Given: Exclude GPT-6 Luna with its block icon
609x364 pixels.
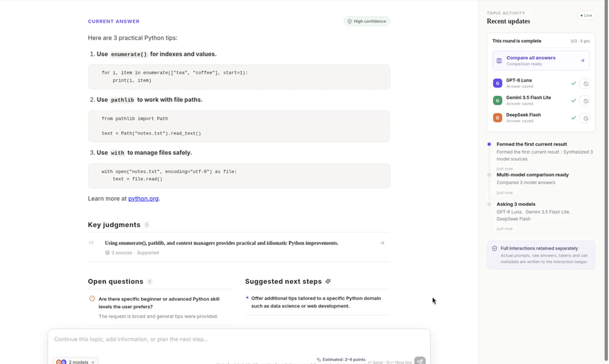Looking at the screenshot, I should [x=586, y=84].
